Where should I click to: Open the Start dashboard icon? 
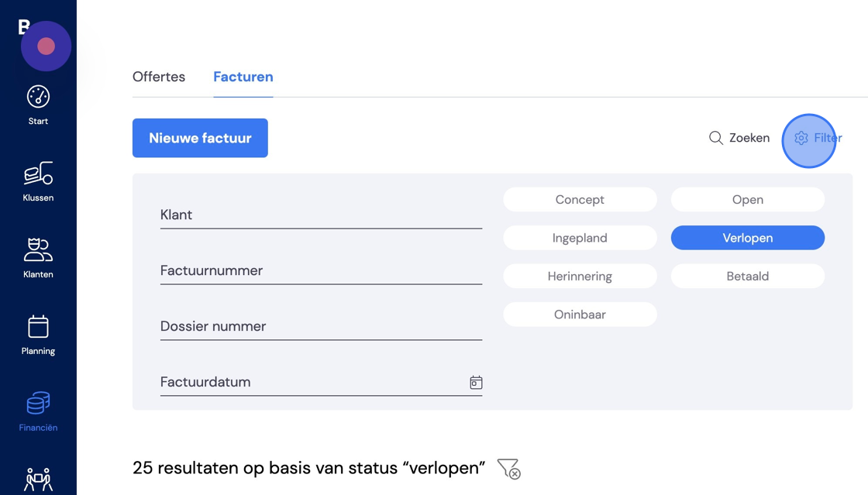pos(38,97)
